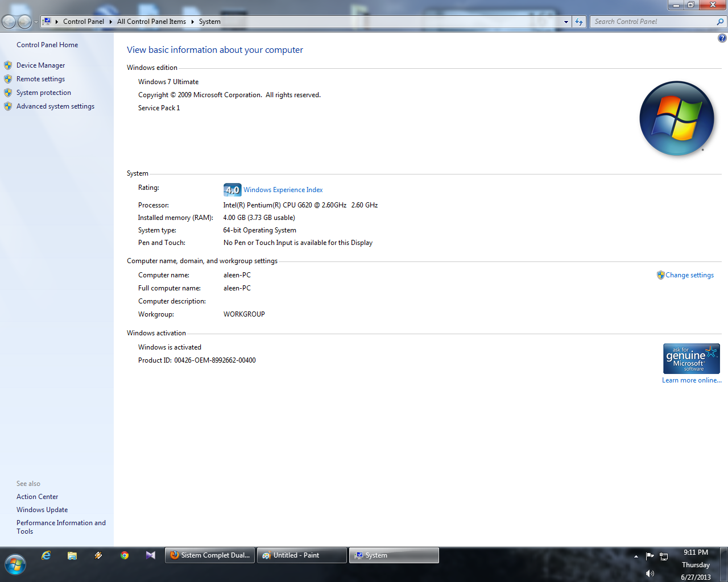Open the Windows Experience Index link
Image resolution: width=728 pixels, height=582 pixels.
point(283,190)
